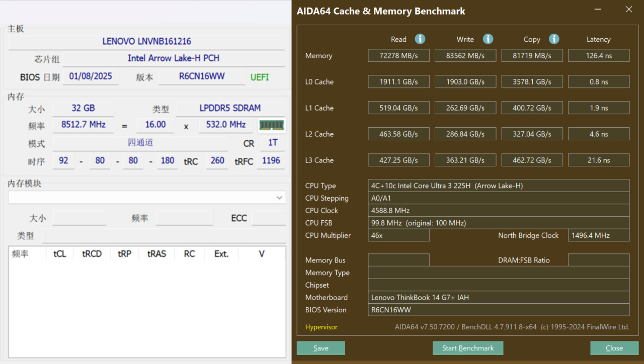Click L1 Cache read value 519.04 GB/s
Screen dimensions: 644x364
point(398,108)
